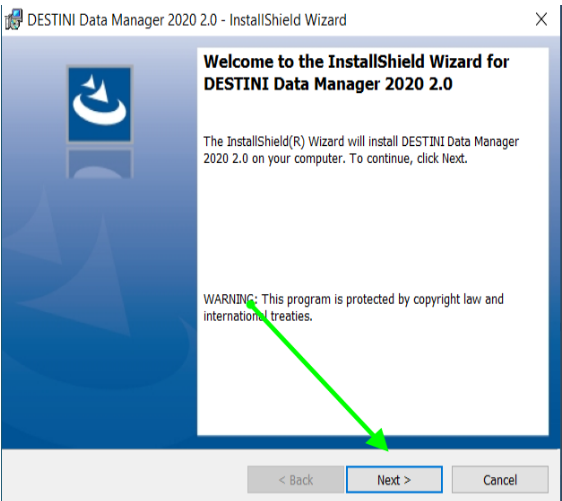Close the InstallShield Wizard window
Image resolution: width=562 pixels, height=501 pixels.
541,19
